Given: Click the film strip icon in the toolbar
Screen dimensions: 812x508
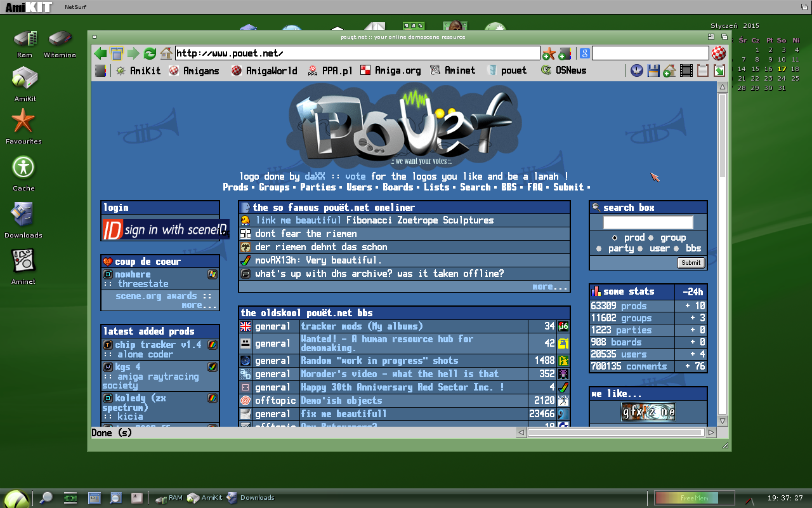Looking at the screenshot, I should [686, 70].
